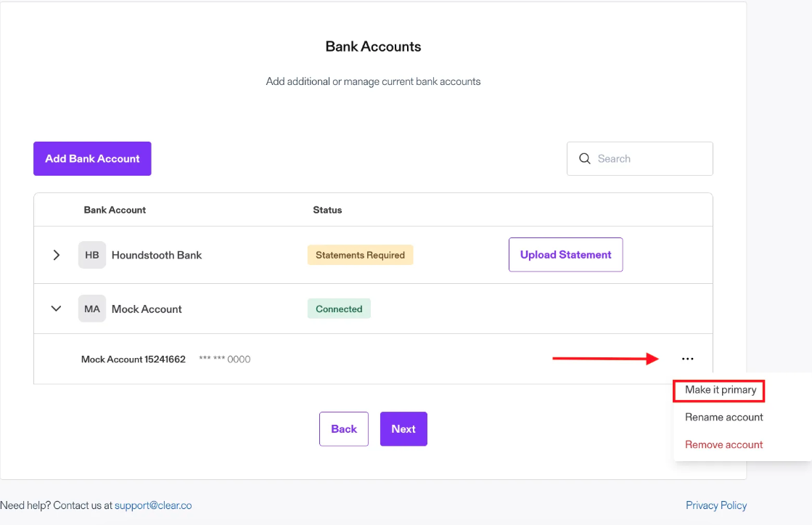The image size is (812, 525).
Task: Select Remove account menu option
Action: 724,444
